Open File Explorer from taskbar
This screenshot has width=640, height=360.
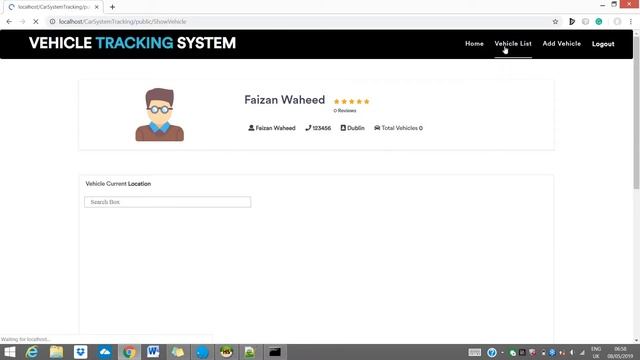[x=56, y=352]
